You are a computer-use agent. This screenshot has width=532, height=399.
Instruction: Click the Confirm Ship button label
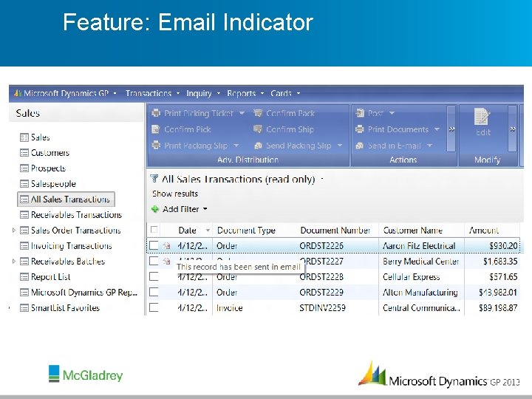coord(290,129)
